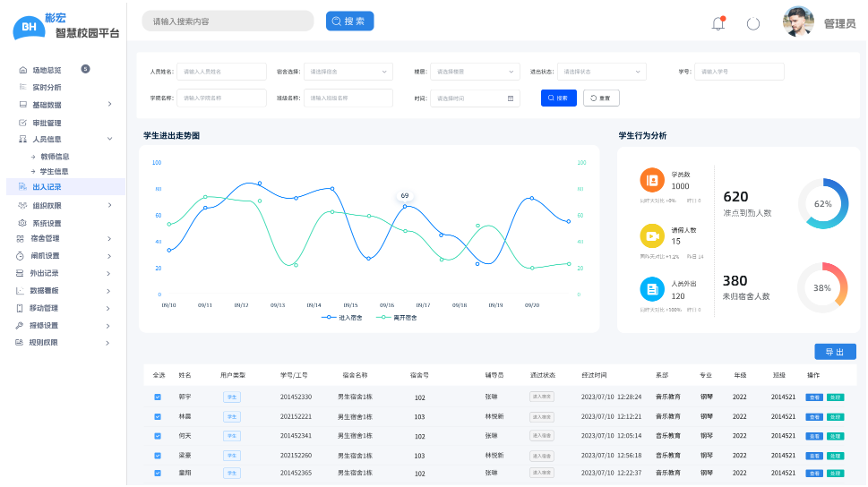Click the calendar icon in 时间 field

tap(511, 98)
